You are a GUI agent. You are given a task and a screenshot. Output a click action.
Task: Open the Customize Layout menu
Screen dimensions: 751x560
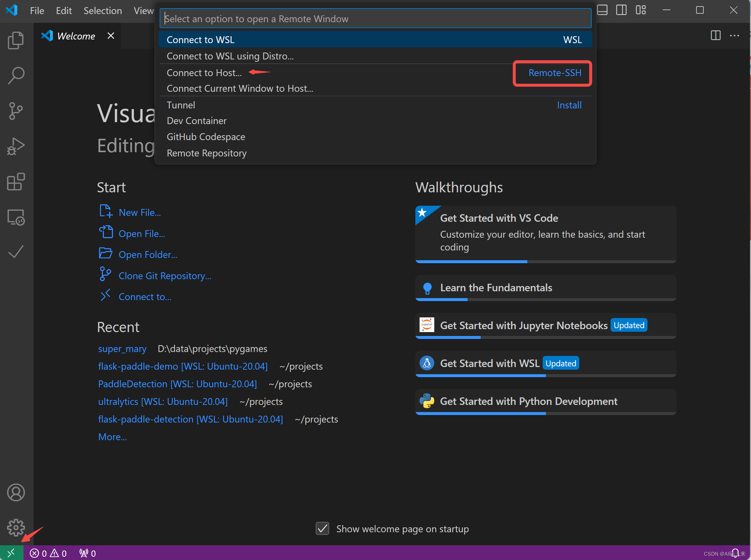(641, 10)
